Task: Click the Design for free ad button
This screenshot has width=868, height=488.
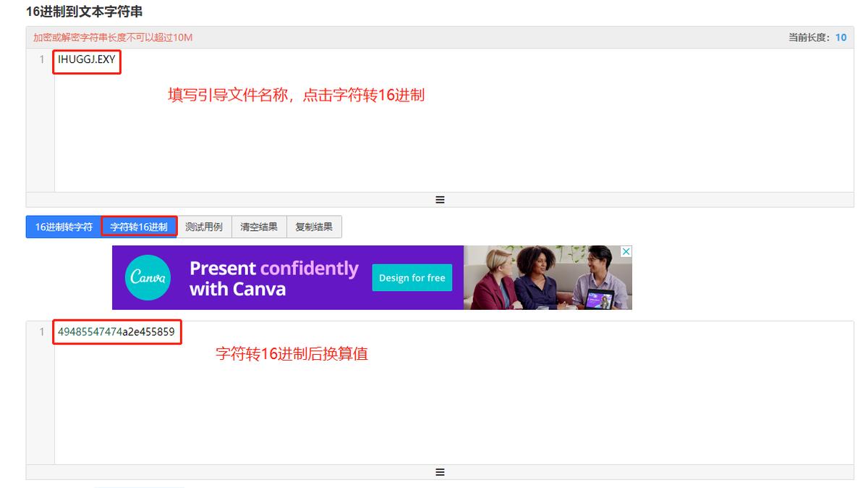Action: click(x=412, y=278)
